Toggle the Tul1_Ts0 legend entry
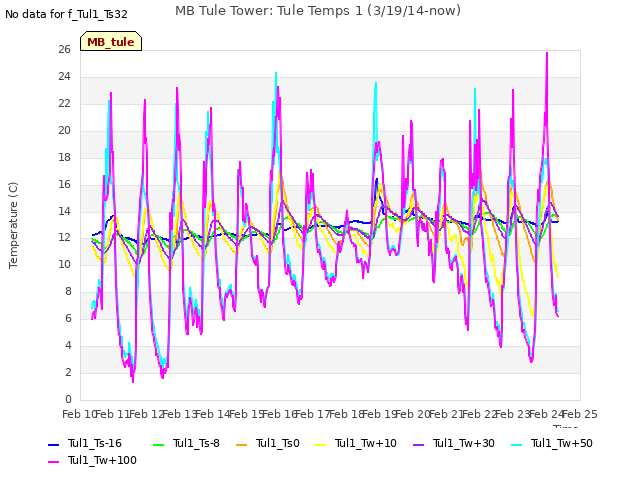This screenshot has height=480, width=640. pyautogui.click(x=268, y=443)
